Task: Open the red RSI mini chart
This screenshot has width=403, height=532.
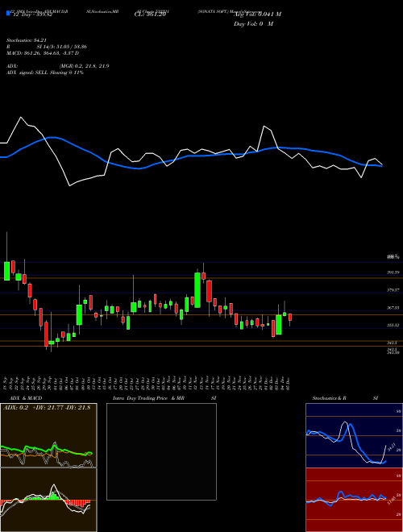Action: pyautogui.click(x=354, y=500)
